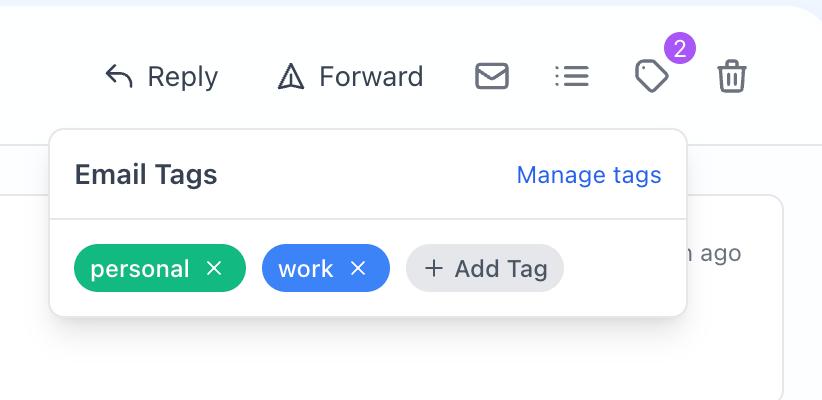The image size is (822, 400).
Task: Delete email with the trash icon
Action: [x=732, y=76]
